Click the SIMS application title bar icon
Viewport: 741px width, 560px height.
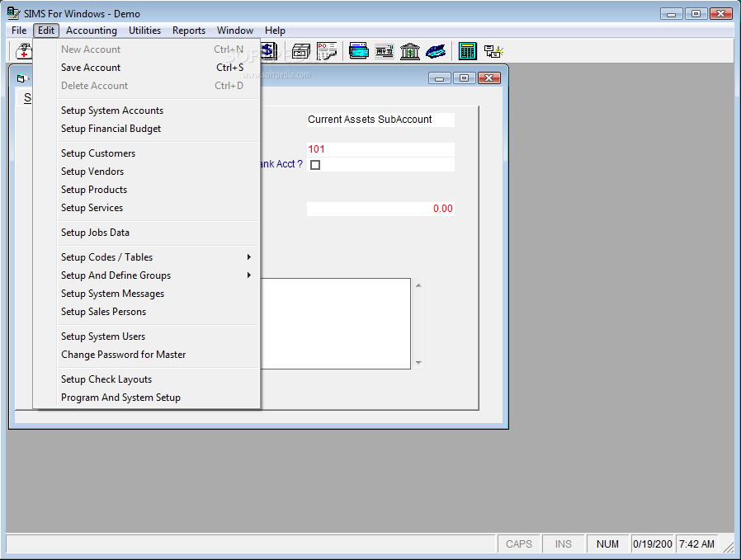point(14,13)
